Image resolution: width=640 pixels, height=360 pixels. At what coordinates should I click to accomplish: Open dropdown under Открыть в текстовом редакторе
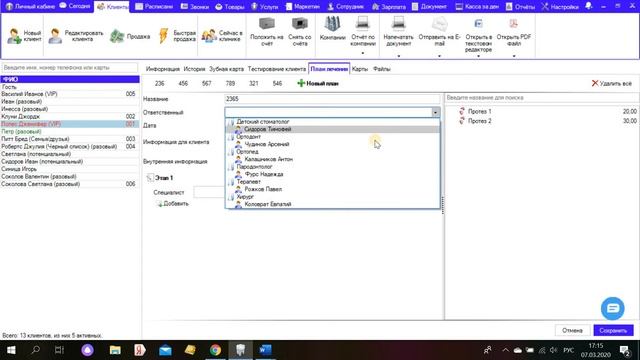pyautogui.click(x=478, y=55)
